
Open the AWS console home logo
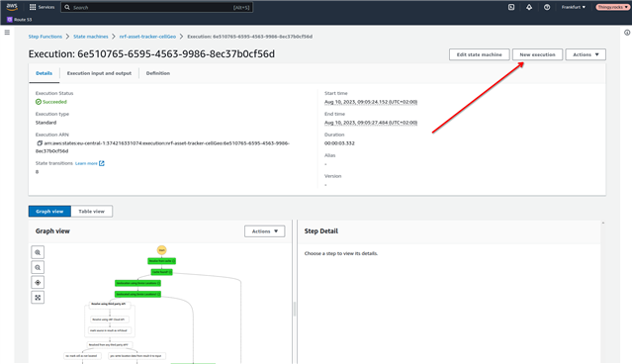pos(12,7)
